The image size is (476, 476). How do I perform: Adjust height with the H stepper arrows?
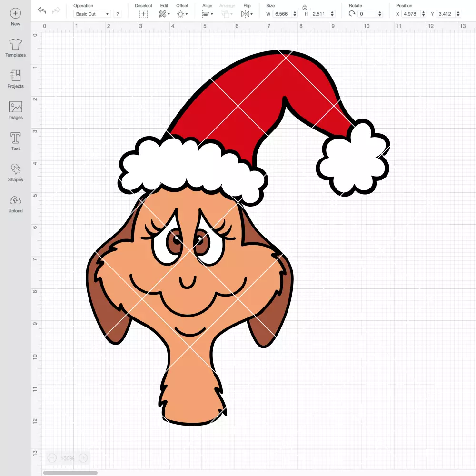pos(332,14)
